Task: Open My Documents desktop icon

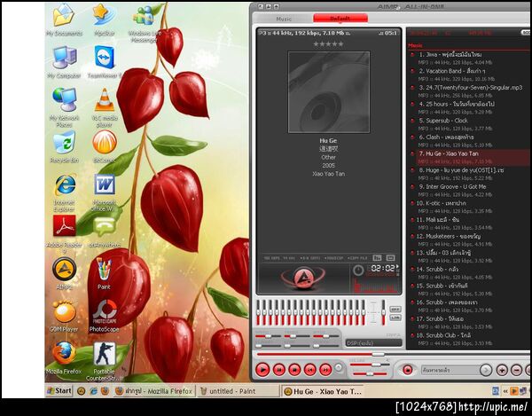Action: coord(64,20)
